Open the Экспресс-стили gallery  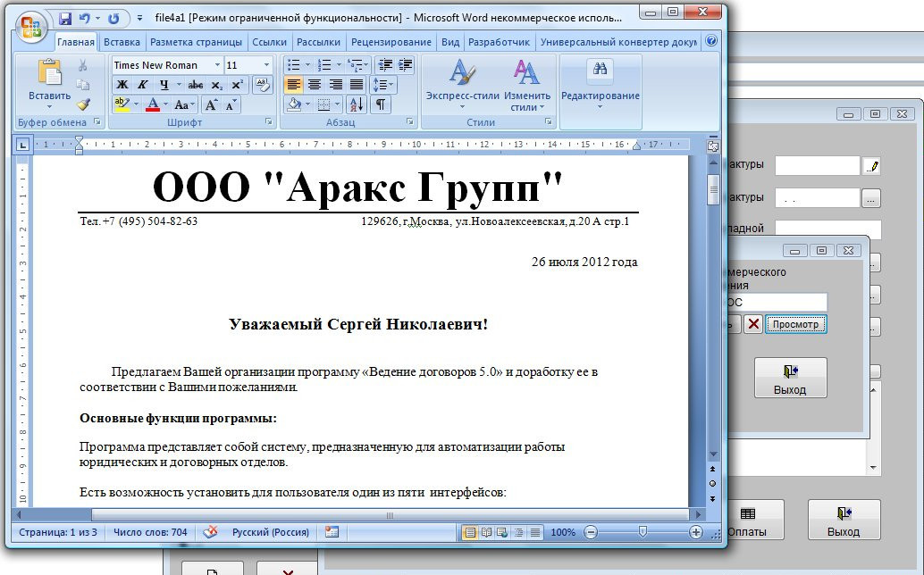coord(463,85)
